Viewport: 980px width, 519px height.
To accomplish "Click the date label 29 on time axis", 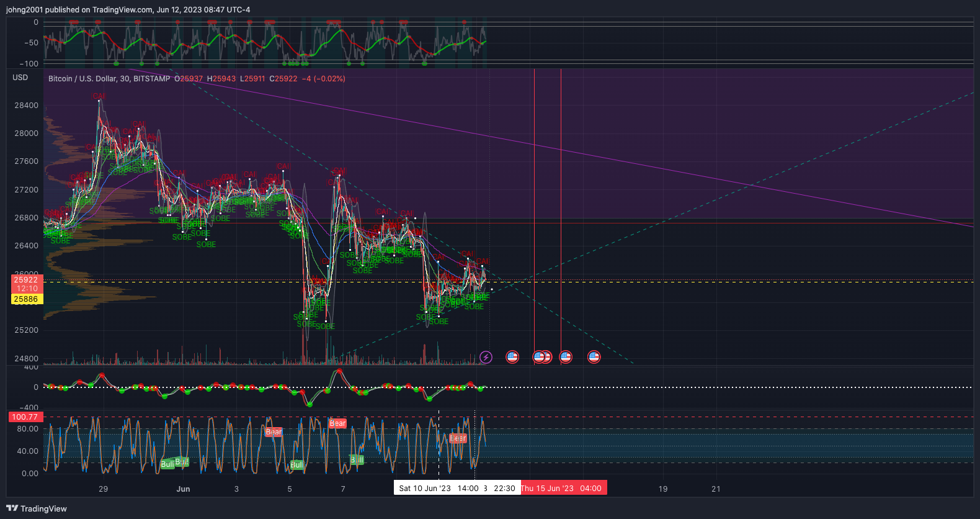I will point(104,489).
